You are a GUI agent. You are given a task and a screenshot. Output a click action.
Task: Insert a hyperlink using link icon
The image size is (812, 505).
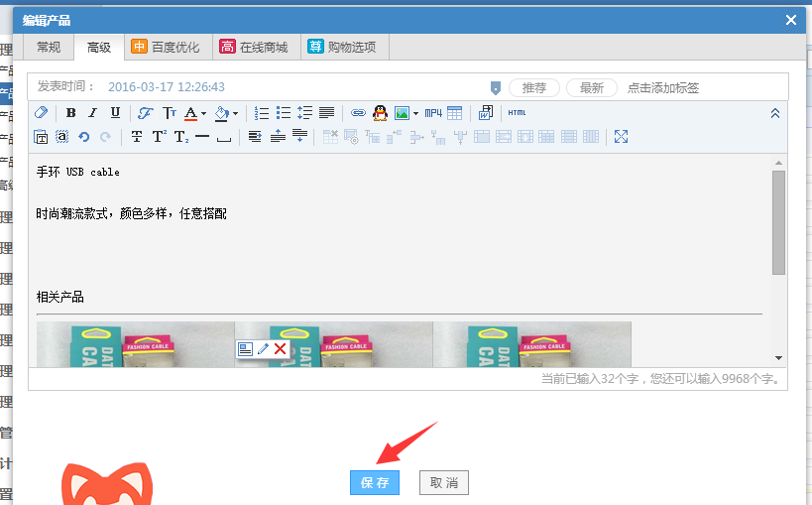tap(359, 113)
